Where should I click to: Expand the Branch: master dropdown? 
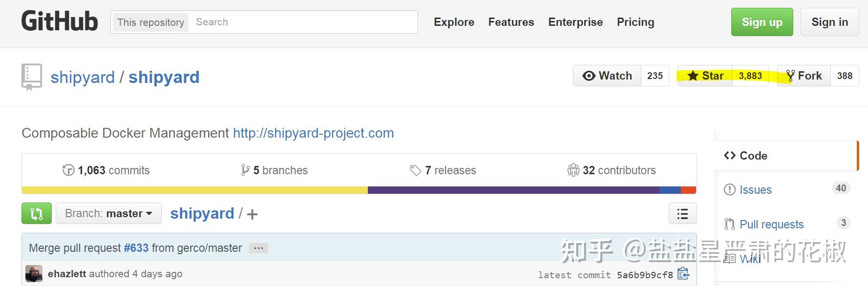point(108,214)
